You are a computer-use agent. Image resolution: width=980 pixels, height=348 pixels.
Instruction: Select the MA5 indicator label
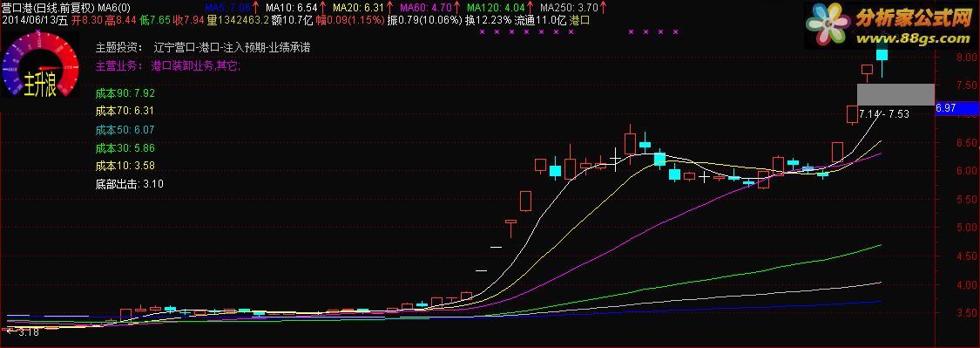point(227,8)
